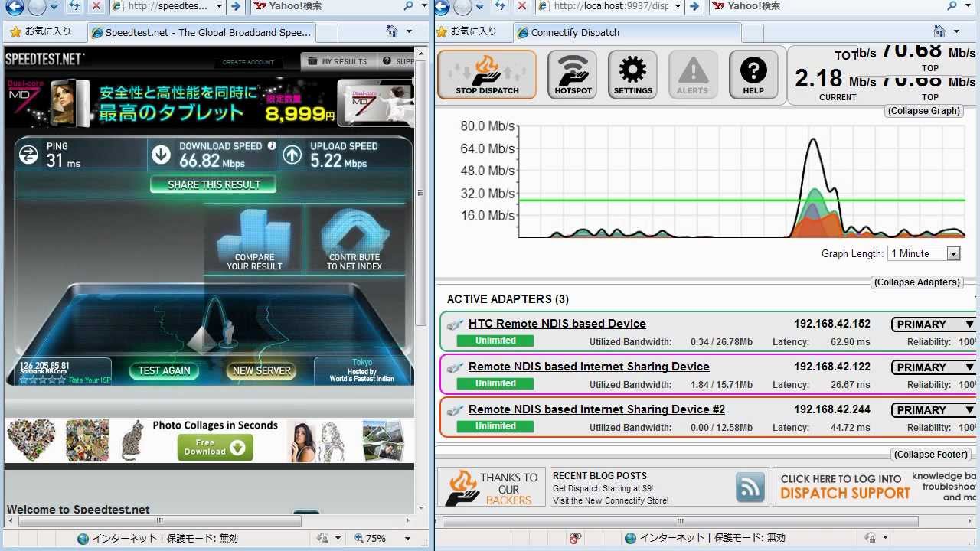
Task: Click stop loading X in Dispatch window
Action: point(521,6)
